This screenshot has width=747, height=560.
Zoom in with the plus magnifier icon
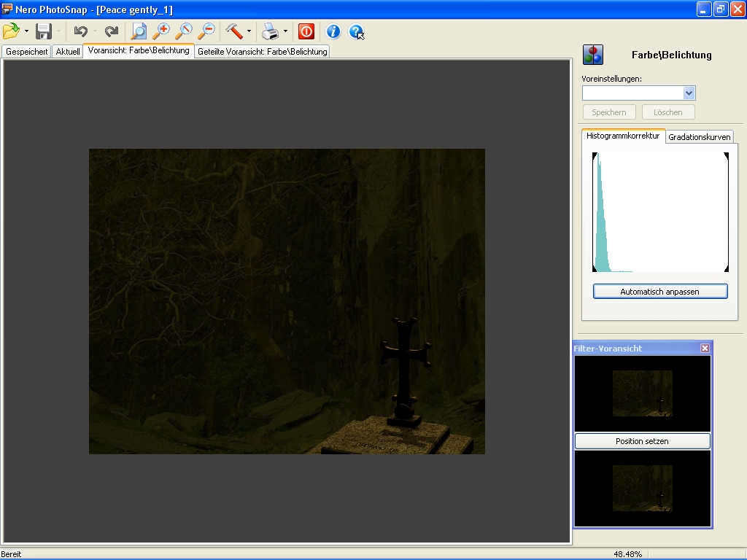tap(161, 31)
